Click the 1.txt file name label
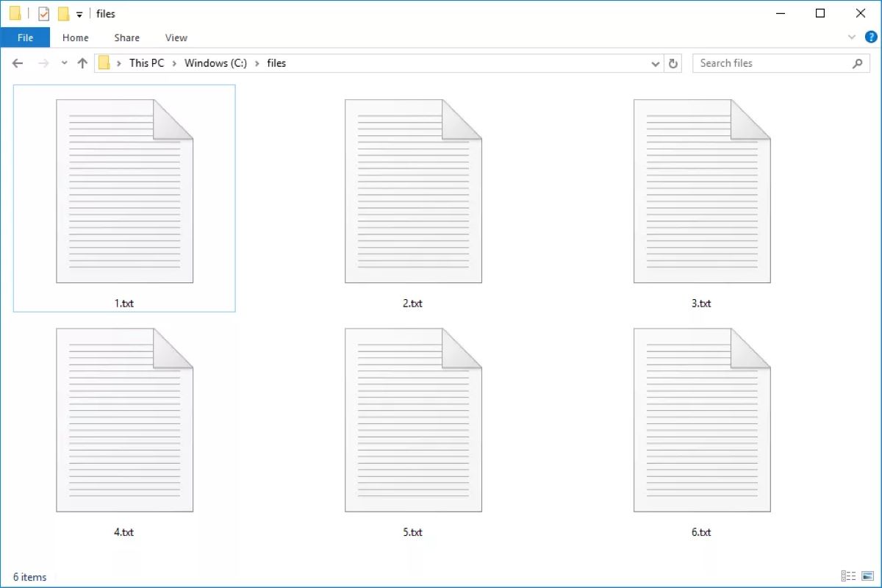Image resolution: width=882 pixels, height=588 pixels. [x=124, y=304]
